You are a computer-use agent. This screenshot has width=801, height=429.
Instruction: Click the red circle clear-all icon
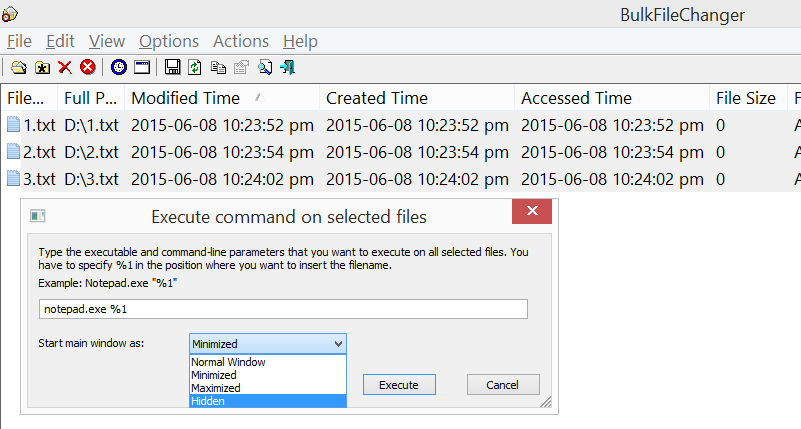[x=88, y=68]
